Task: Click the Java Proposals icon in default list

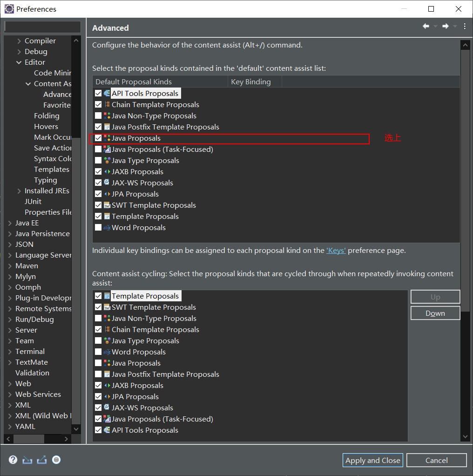Action: [107, 138]
